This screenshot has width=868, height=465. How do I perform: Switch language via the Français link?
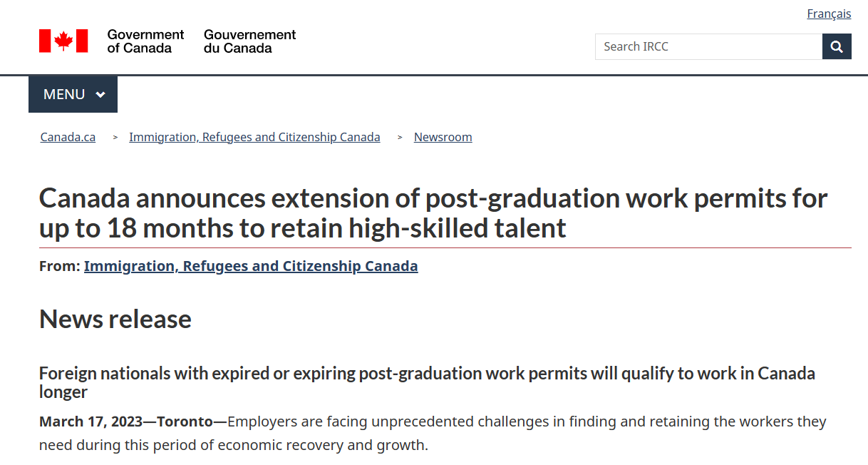[x=829, y=14]
